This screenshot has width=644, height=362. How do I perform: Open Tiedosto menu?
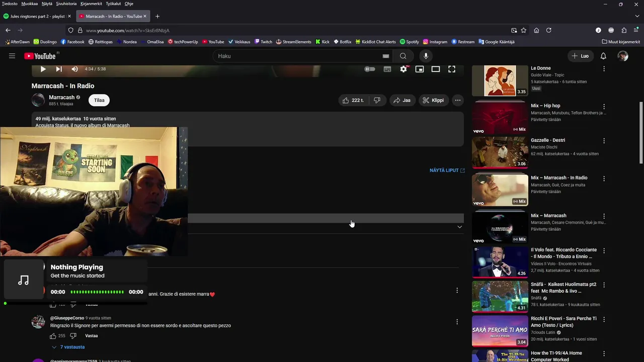pyautogui.click(x=10, y=4)
